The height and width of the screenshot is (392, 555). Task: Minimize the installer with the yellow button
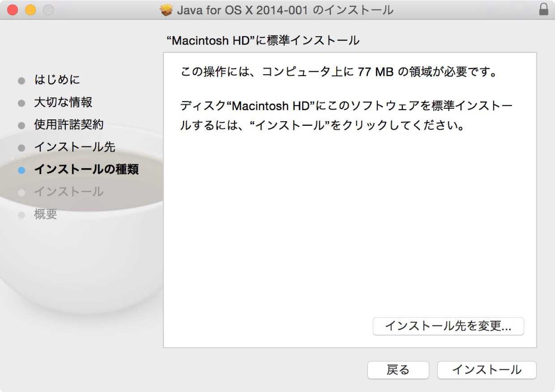30,10
